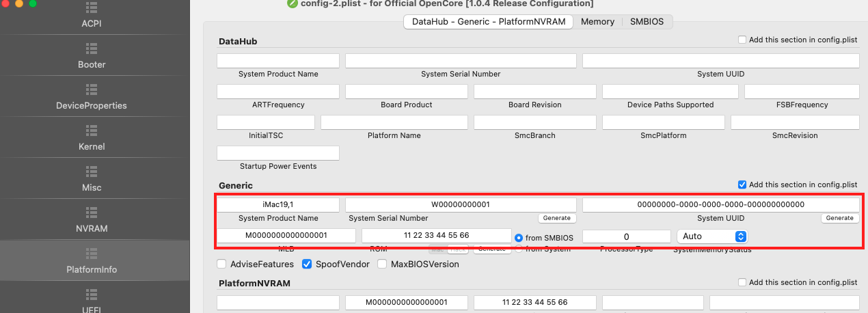
Task: Select the 'from SMBIOS' radio button
Action: 519,237
